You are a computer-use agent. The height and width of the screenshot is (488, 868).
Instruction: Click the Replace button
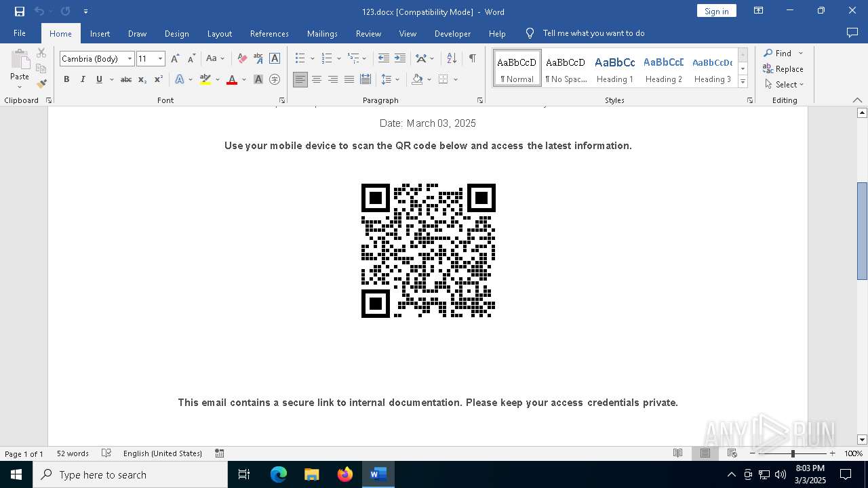[783, 69]
